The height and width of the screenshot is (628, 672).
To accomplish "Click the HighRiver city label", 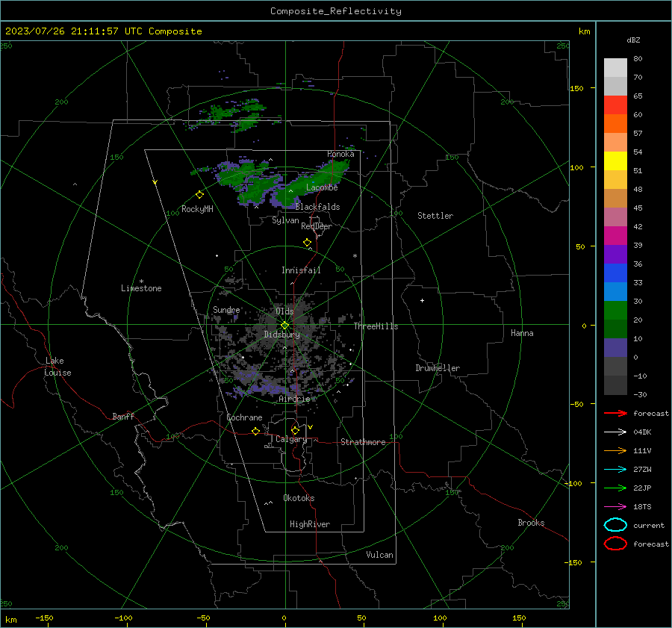I will pos(310,524).
